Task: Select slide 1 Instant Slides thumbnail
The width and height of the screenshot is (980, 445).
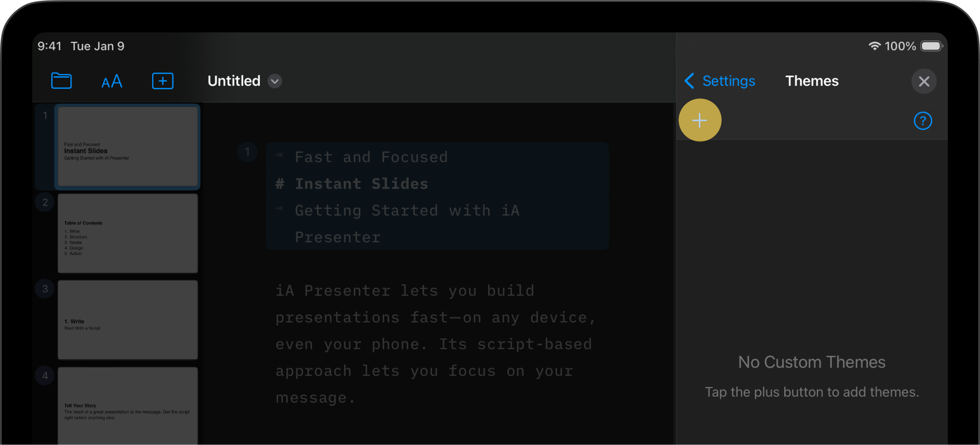Action: (127, 147)
